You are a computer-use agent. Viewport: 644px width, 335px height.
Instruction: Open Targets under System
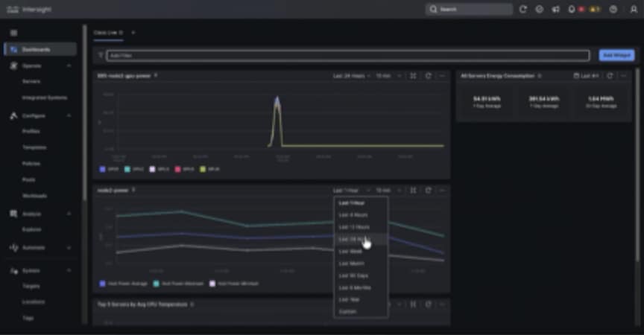(31, 286)
